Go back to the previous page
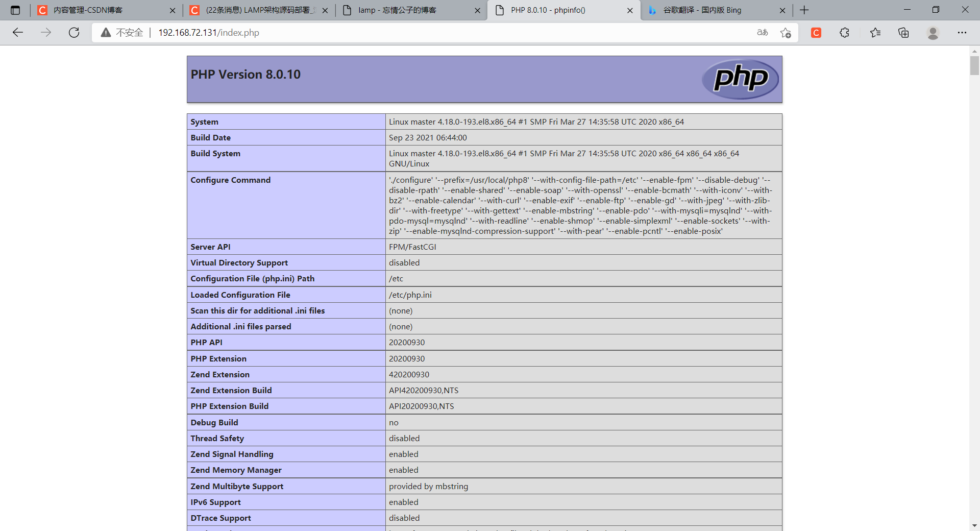 (x=18, y=33)
